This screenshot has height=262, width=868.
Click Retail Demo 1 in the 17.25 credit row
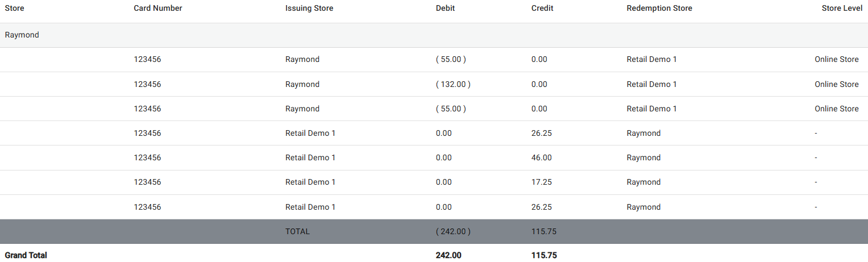point(310,182)
